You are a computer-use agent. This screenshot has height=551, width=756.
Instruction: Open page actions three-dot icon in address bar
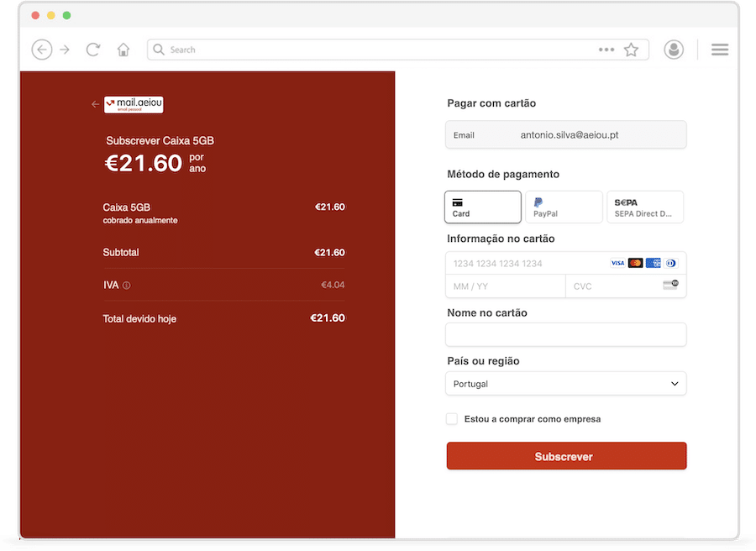pyautogui.click(x=606, y=50)
